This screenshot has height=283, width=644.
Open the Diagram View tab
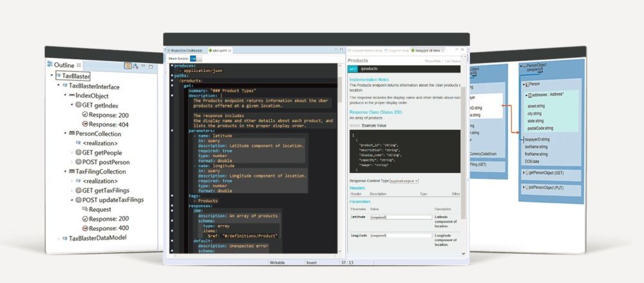pos(394,50)
